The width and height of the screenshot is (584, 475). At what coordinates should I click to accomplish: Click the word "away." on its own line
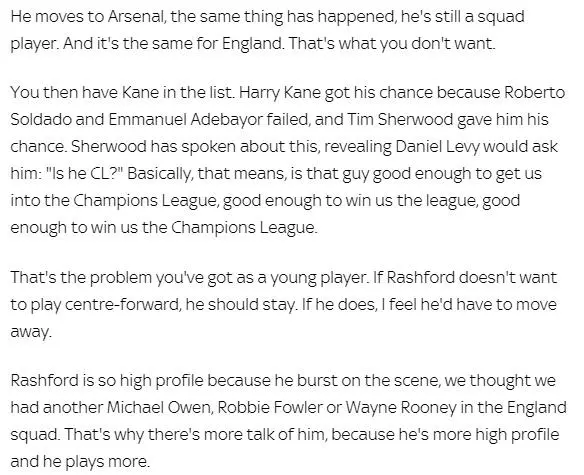(x=31, y=332)
